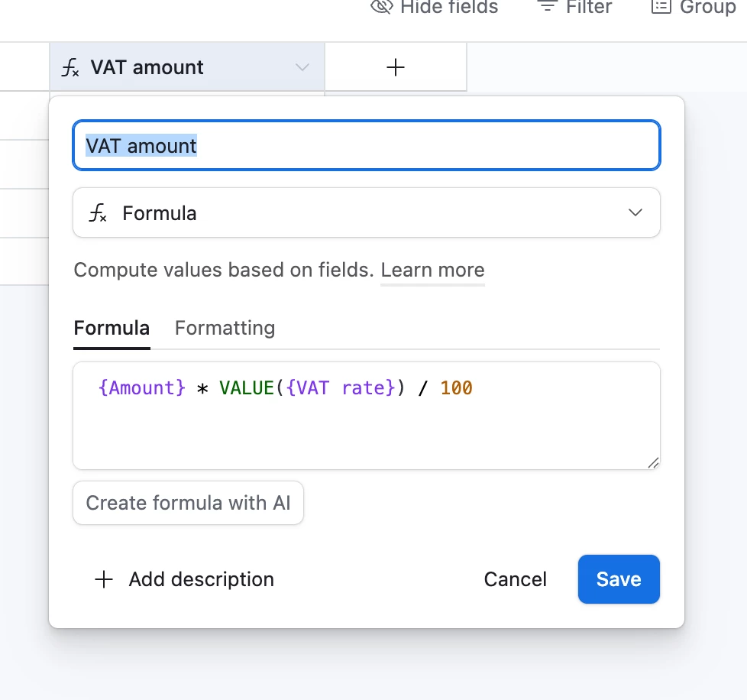The width and height of the screenshot is (747, 700).
Task: Click the plus icon beside Add description
Action: [103, 579]
